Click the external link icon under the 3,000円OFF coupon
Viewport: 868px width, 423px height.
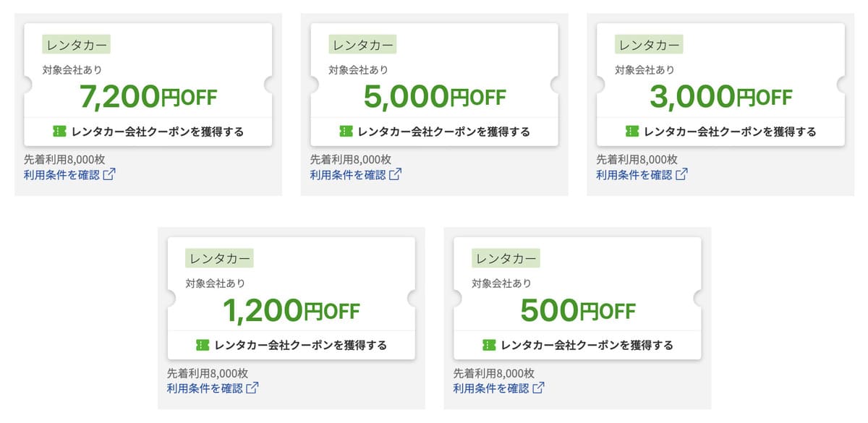[682, 175]
